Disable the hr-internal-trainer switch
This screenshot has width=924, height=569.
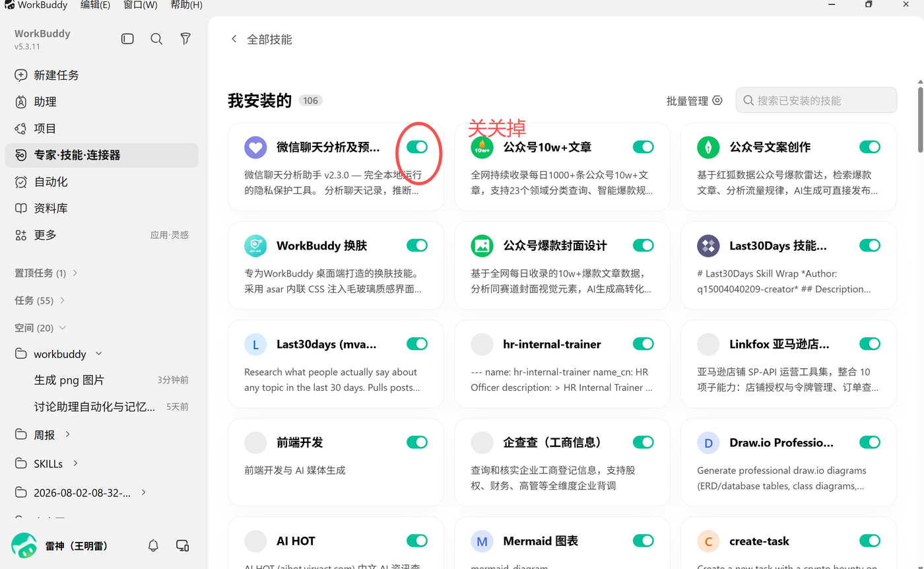pyautogui.click(x=643, y=344)
